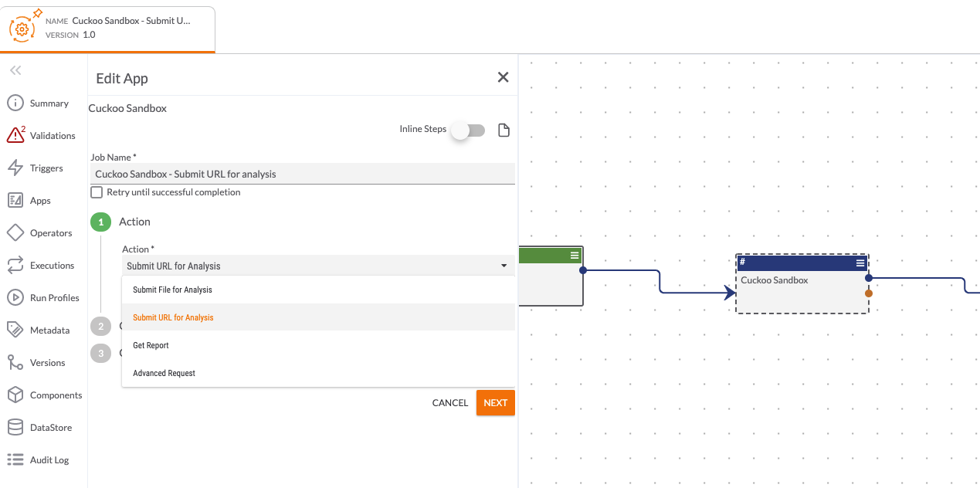Open the Components section

[x=56, y=395]
